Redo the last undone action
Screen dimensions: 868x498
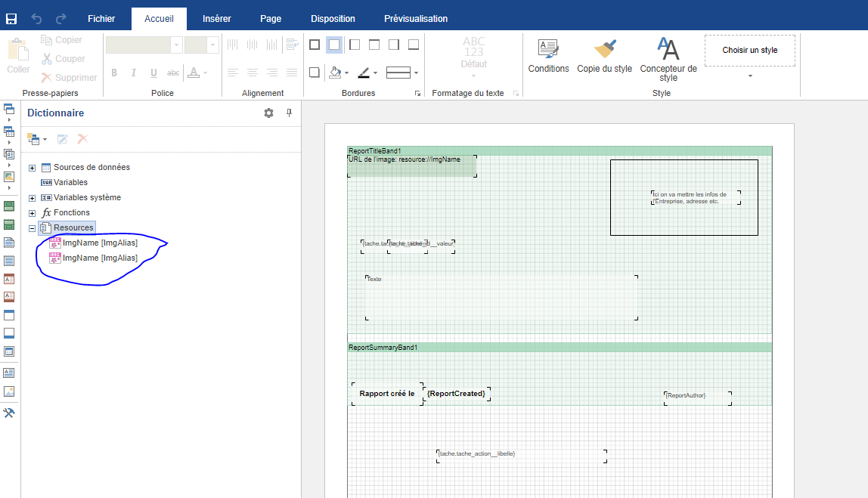[61, 19]
